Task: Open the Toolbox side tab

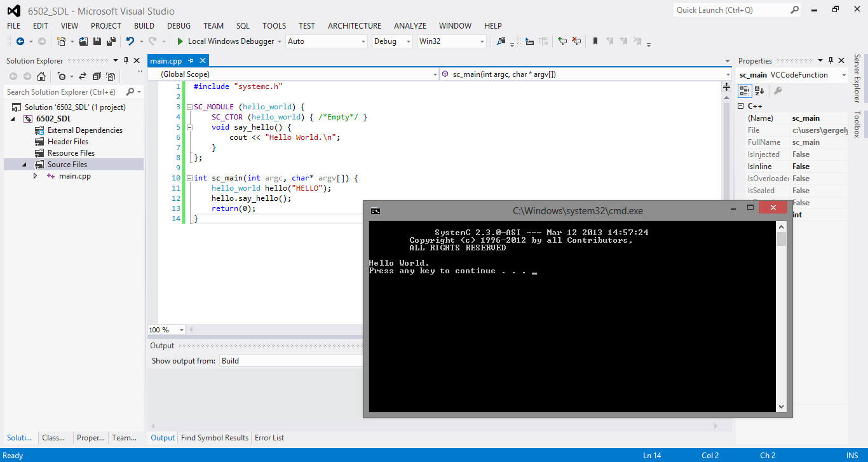Action: pyautogui.click(x=857, y=124)
